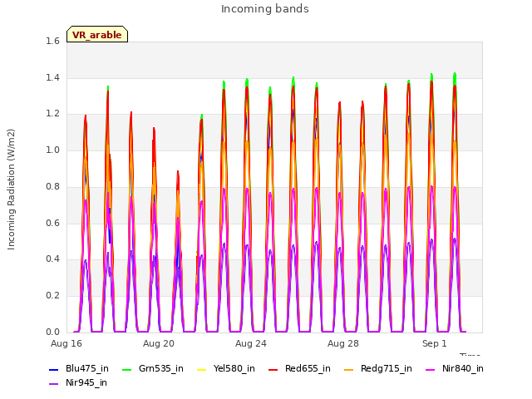Click the 'Aug 24' x-axis tick label
Viewport: 532px width, 399px height.
click(x=251, y=343)
